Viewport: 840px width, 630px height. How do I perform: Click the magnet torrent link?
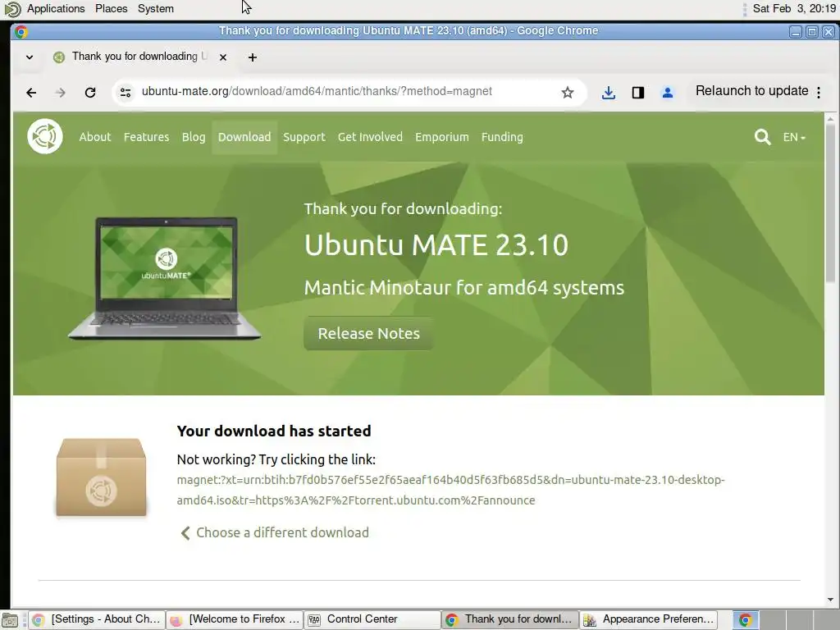click(x=450, y=490)
